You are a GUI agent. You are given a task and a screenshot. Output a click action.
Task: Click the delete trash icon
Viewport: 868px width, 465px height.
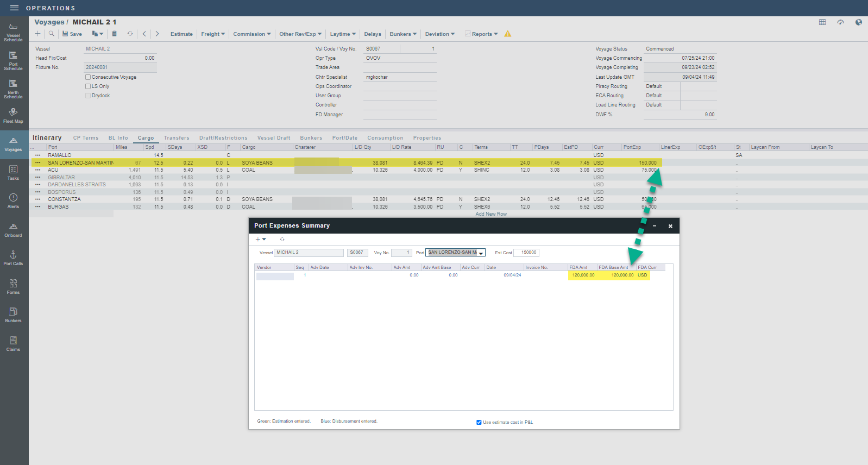[x=114, y=34]
